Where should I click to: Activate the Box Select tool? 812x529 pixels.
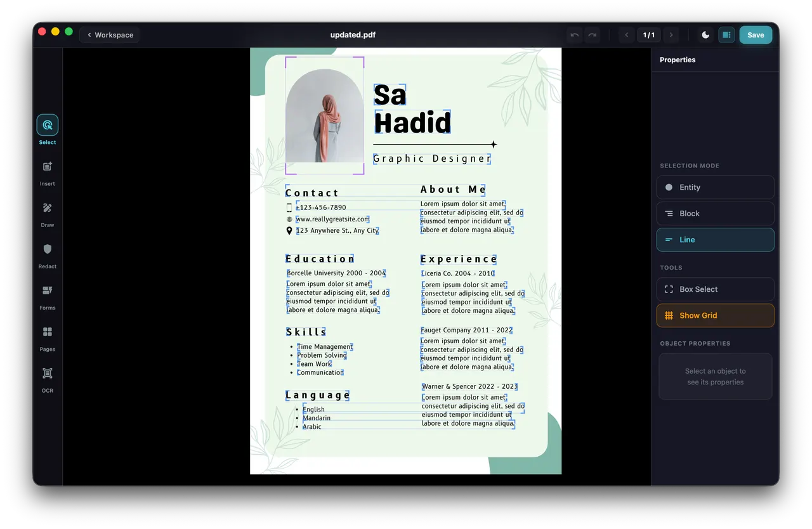click(x=715, y=289)
